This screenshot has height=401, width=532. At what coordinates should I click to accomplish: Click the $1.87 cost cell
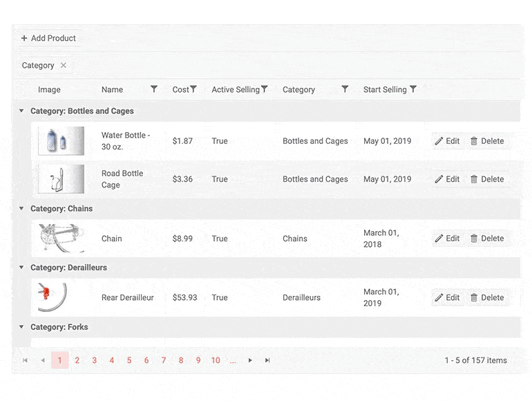click(182, 141)
